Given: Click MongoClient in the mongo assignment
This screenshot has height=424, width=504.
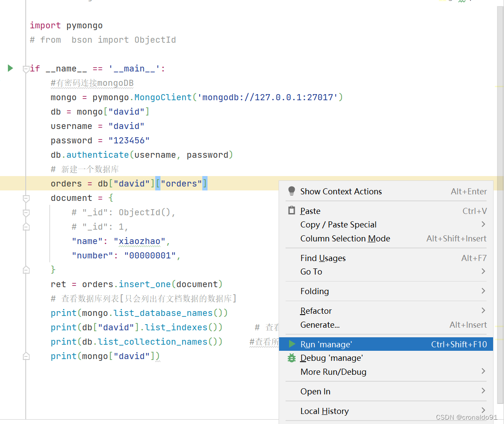Looking at the screenshot, I should (163, 97).
